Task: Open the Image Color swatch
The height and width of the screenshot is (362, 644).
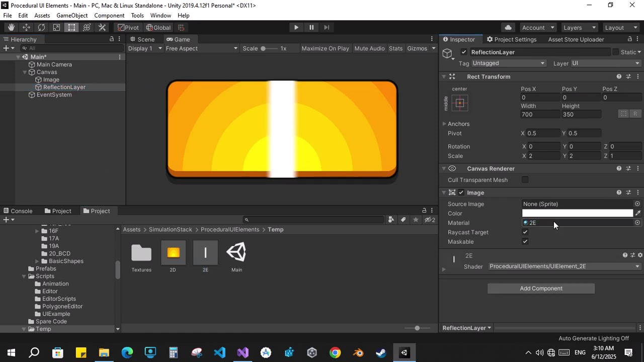Action: tap(578, 213)
